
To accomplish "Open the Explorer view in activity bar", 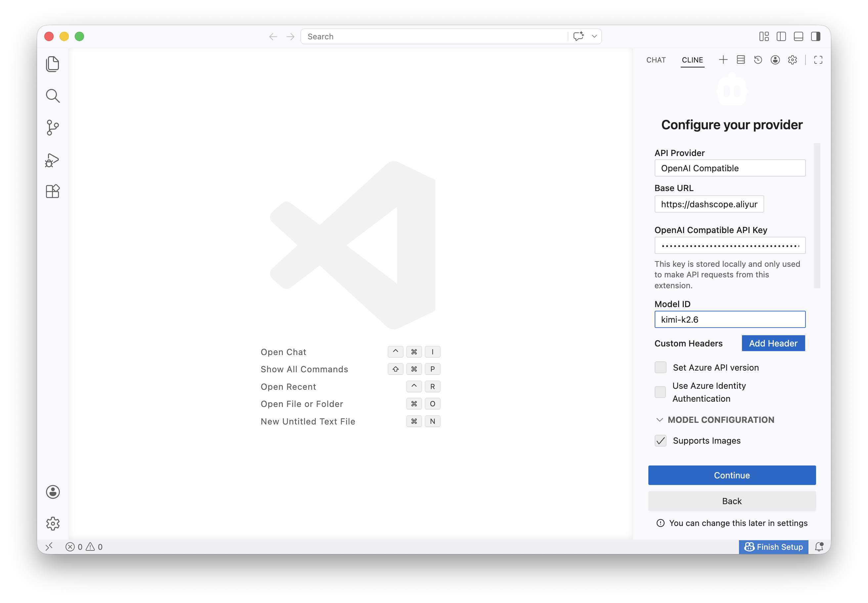I will coord(53,64).
